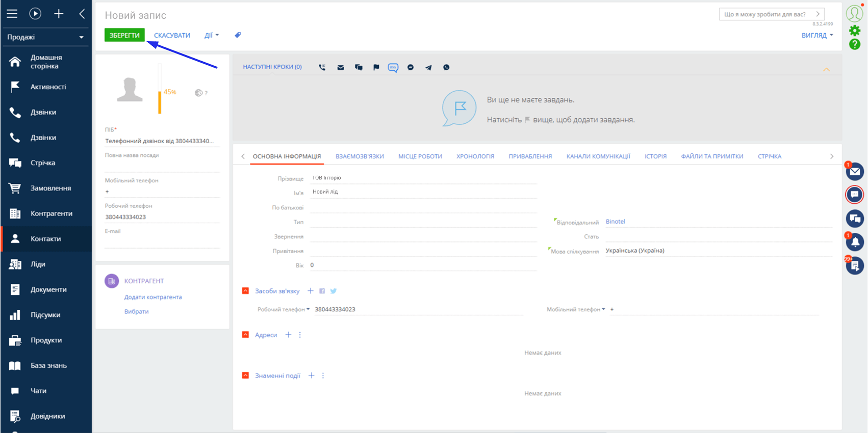Screen dimensions: 868x433
Task: Click the command line search field
Action: click(x=772, y=14)
